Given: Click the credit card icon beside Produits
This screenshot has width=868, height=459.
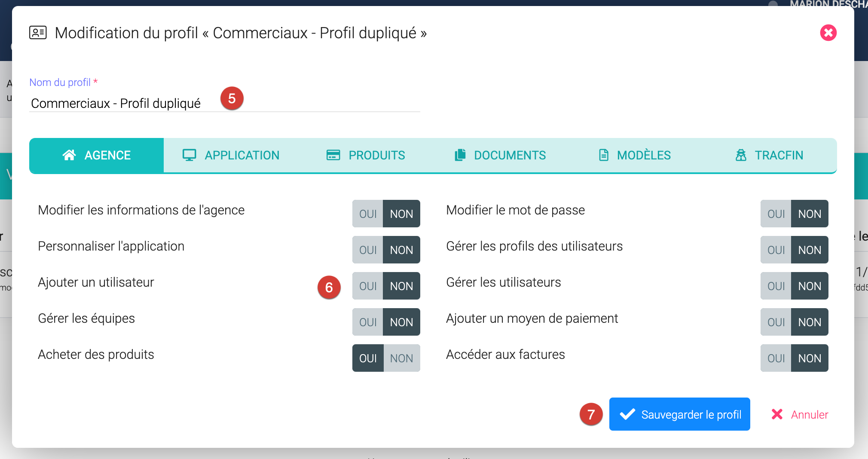Looking at the screenshot, I should click(333, 155).
